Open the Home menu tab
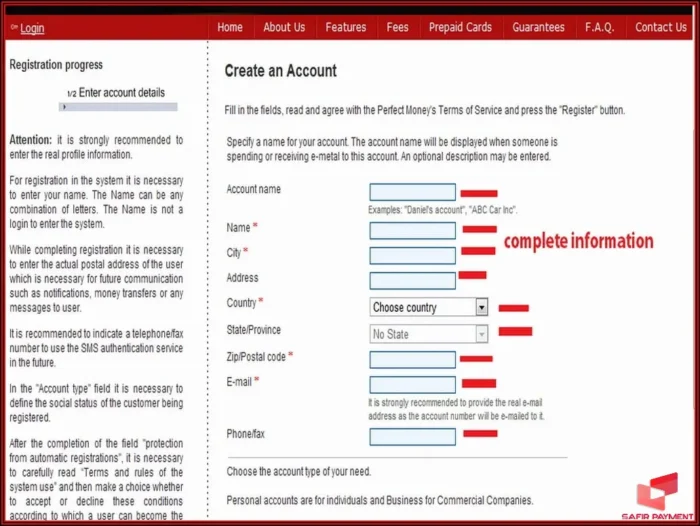This screenshot has width=700, height=526. click(230, 27)
